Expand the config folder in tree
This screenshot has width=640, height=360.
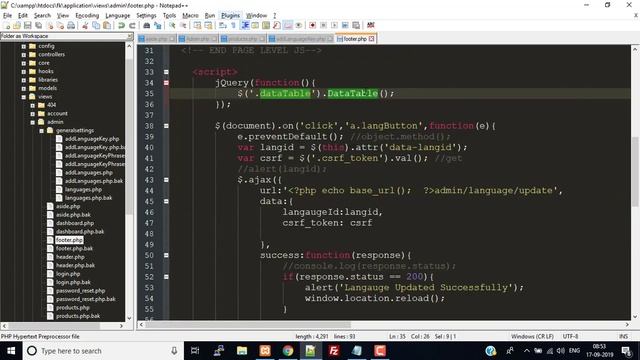point(24,47)
